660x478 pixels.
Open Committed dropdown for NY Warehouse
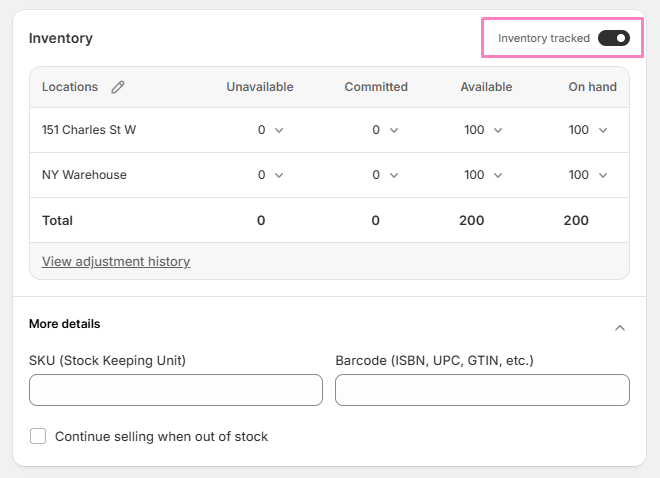(385, 175)
